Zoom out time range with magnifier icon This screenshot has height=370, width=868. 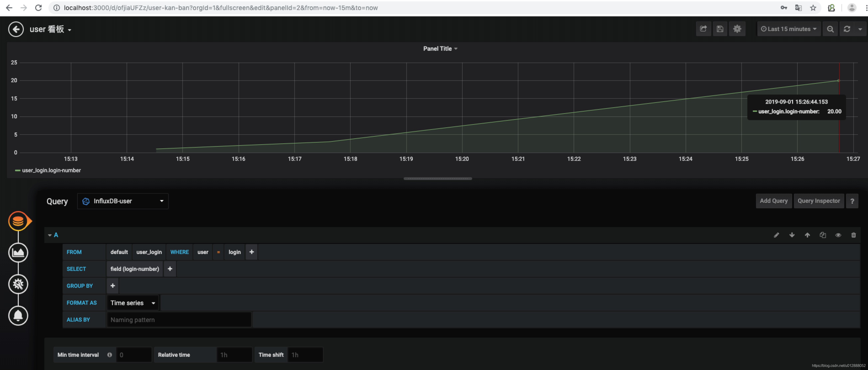(x=830, y=29)
